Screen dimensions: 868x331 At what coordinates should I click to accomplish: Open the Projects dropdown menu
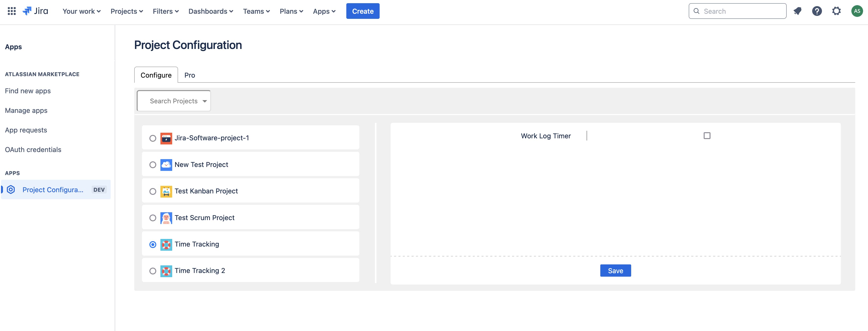click(x=127, y=11)
